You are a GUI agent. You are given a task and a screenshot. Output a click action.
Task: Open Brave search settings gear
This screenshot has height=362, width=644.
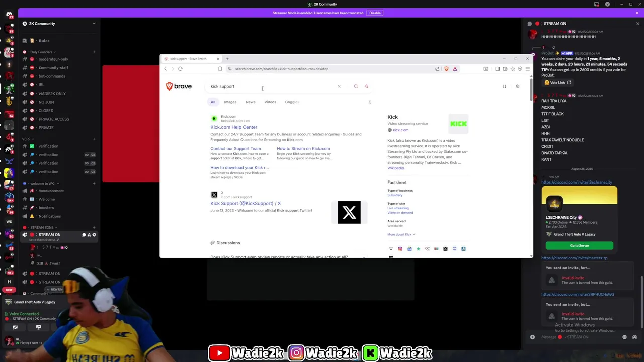point(517,86)
